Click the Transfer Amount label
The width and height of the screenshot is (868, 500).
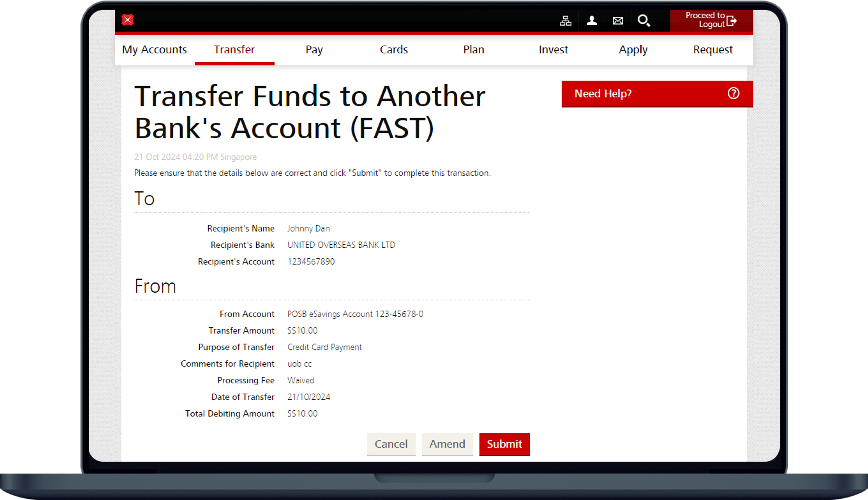coord(241,331)
